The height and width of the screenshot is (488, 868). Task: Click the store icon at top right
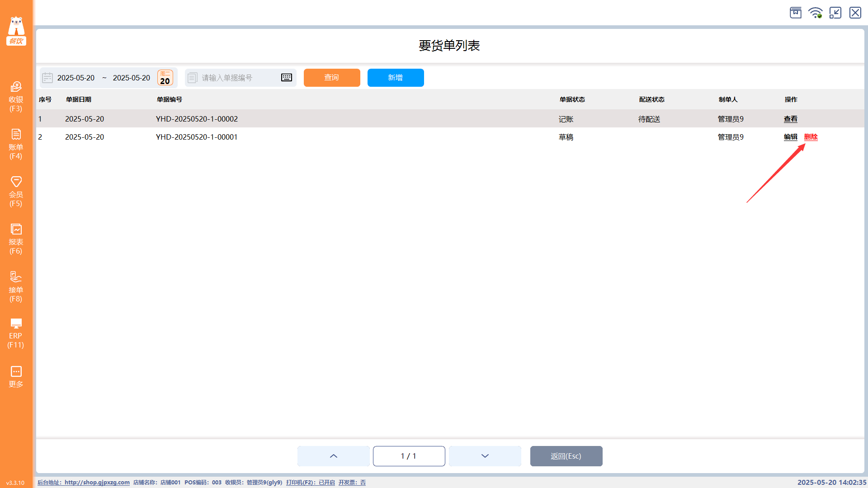coord(796,13)
